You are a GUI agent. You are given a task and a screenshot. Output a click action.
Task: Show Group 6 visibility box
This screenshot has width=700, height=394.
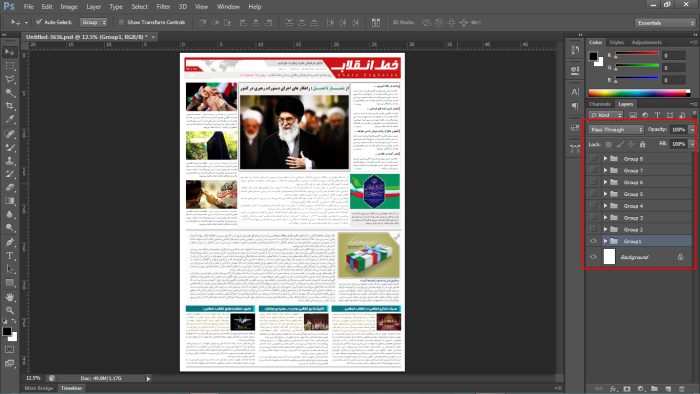click(593, 182)
